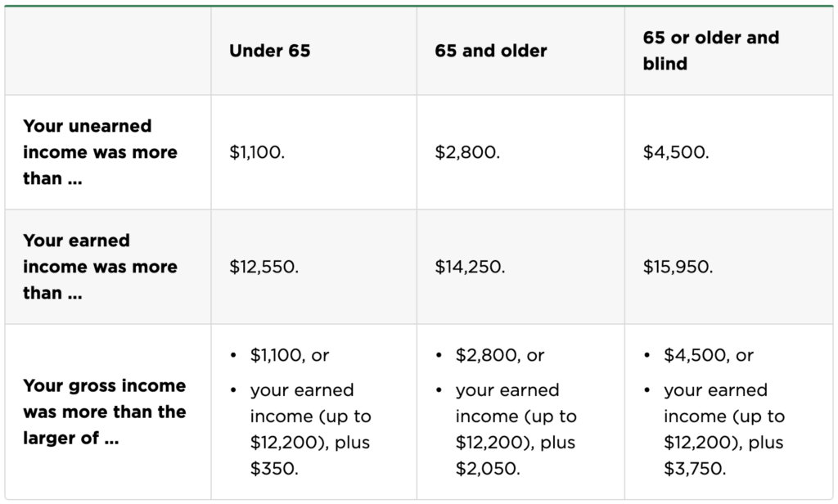
Task: Select the 'Your unearned income was more than' row label
Action: pos(100,152)
